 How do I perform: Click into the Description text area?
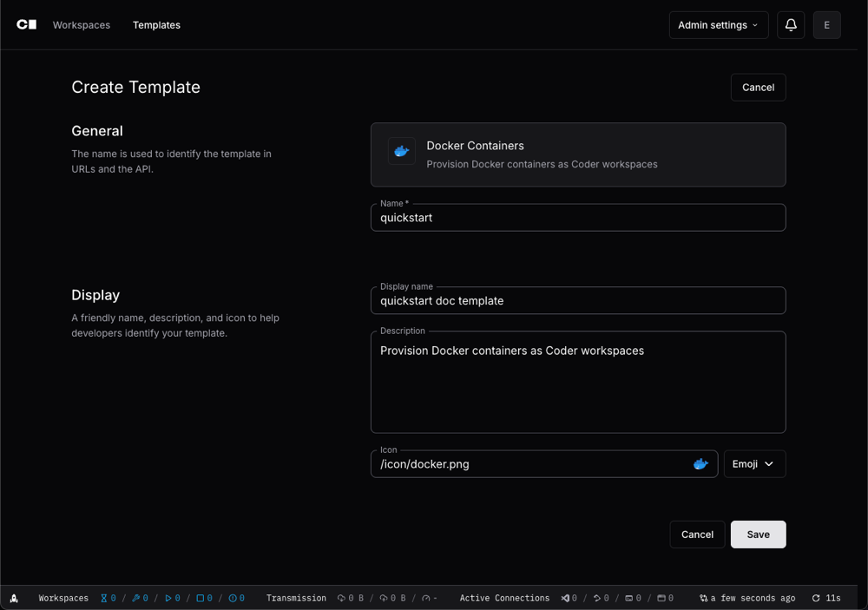click(x=578, y=382)
